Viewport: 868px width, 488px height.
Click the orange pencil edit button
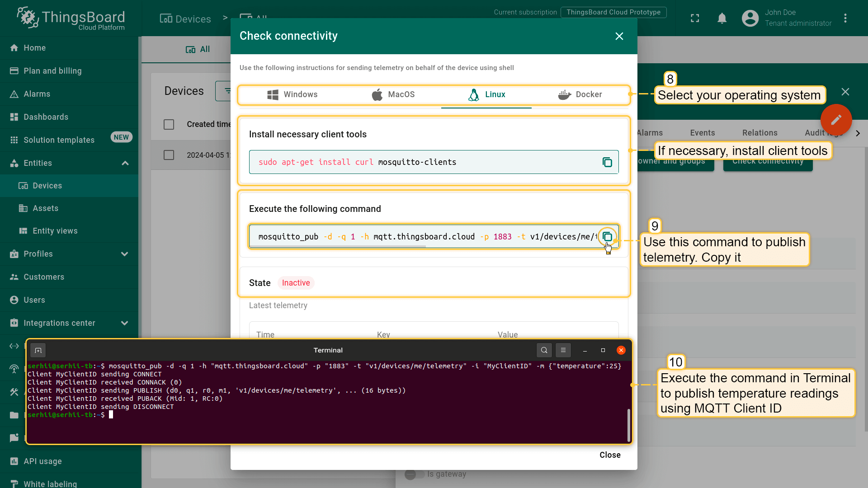point(836,120)
